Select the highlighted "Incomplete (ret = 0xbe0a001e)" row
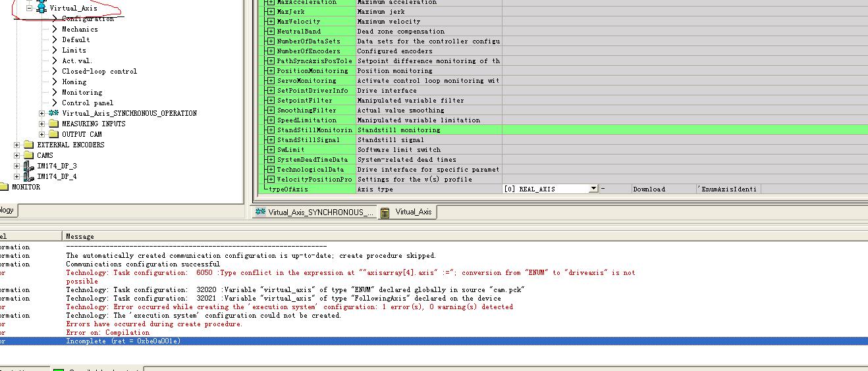 [x=434, y=341]
